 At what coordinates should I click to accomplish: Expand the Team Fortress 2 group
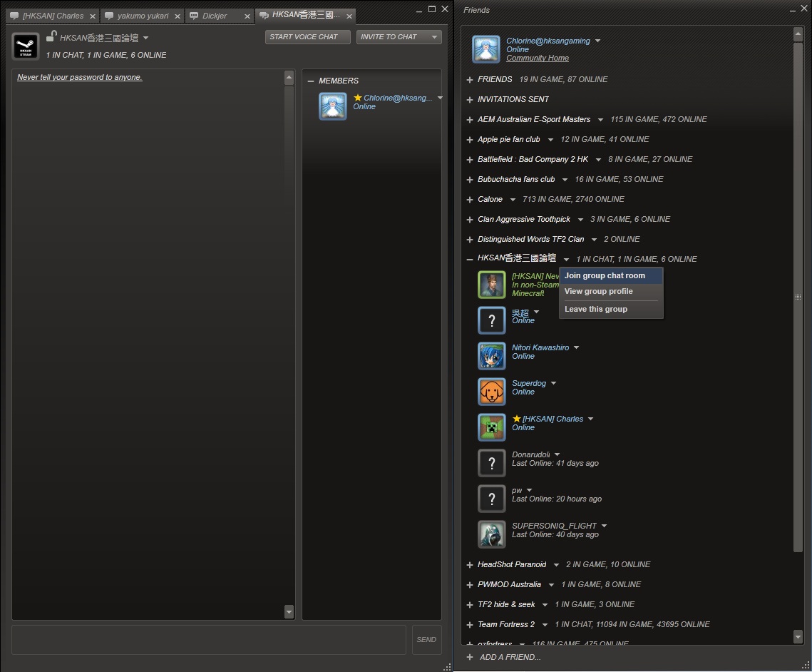(470, 625)
